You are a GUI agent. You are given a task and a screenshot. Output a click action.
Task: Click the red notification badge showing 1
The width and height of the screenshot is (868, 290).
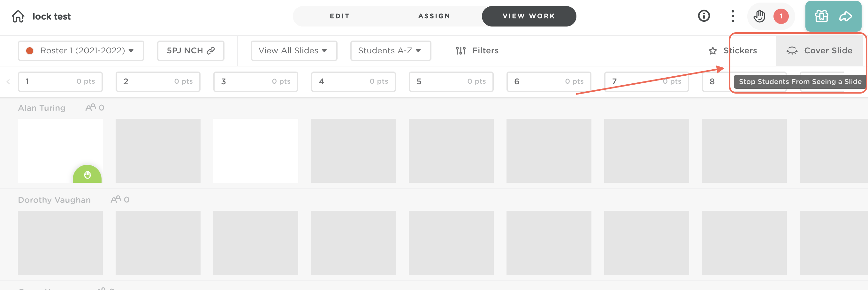coord(781,16)
